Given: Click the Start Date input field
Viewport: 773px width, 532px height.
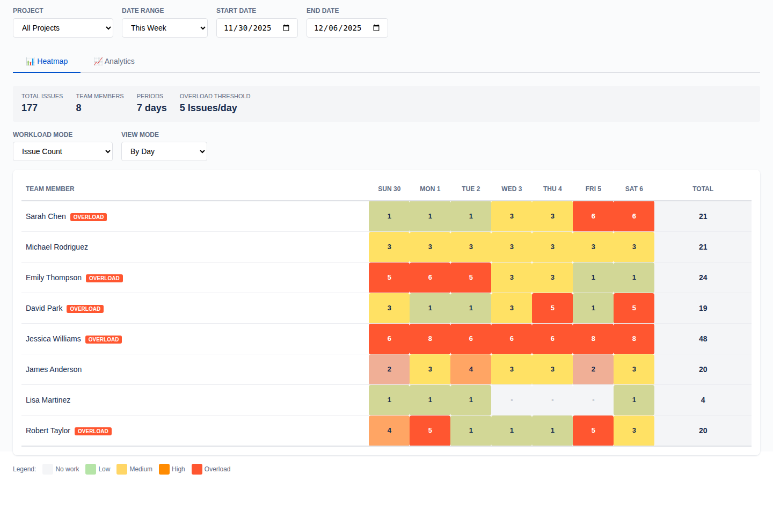Looking at the screenshot, I should 252,28.
